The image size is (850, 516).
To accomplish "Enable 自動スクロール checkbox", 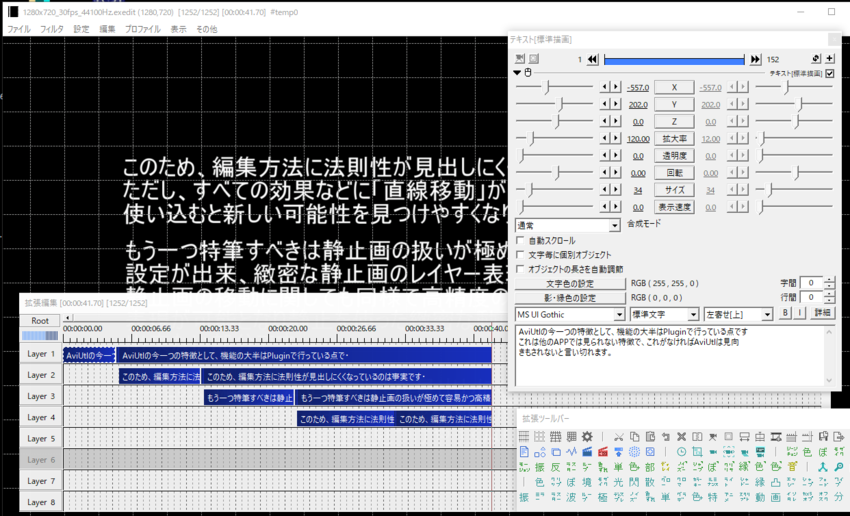I will (x=520, y=240).
